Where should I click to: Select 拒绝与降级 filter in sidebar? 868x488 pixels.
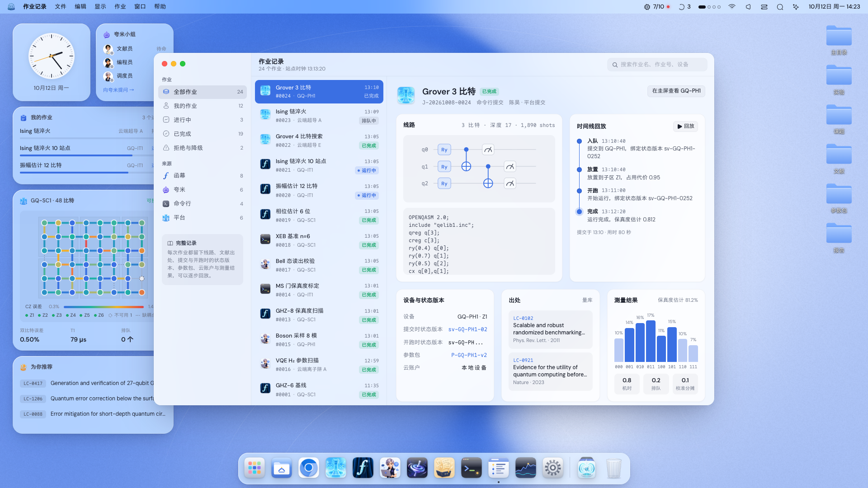point(202,148)
